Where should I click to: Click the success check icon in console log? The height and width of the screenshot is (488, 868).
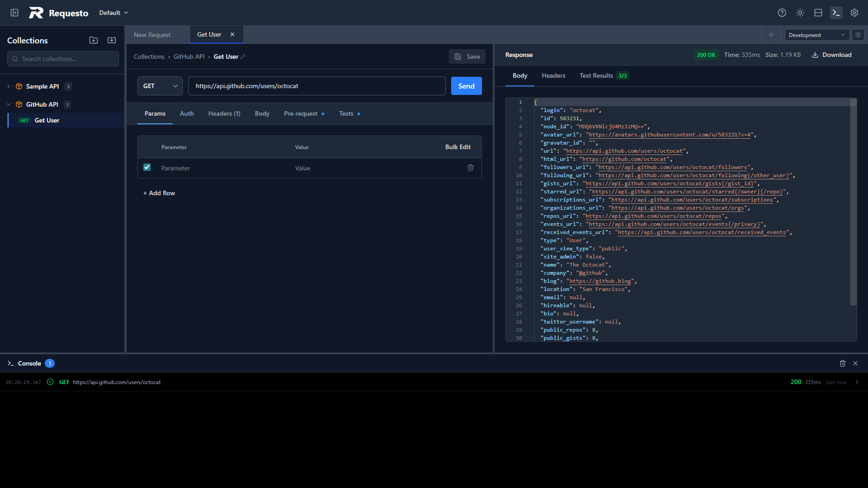pyautogui.click(x=50, y=382)
